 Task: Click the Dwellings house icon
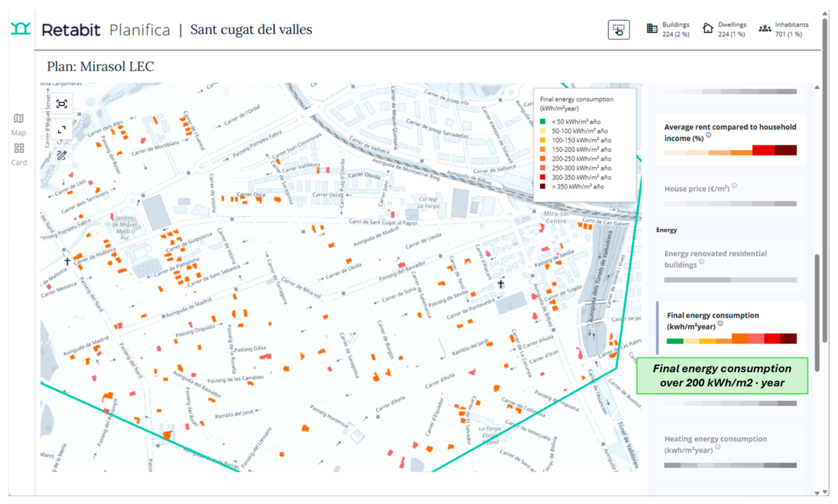click(707, 29)
